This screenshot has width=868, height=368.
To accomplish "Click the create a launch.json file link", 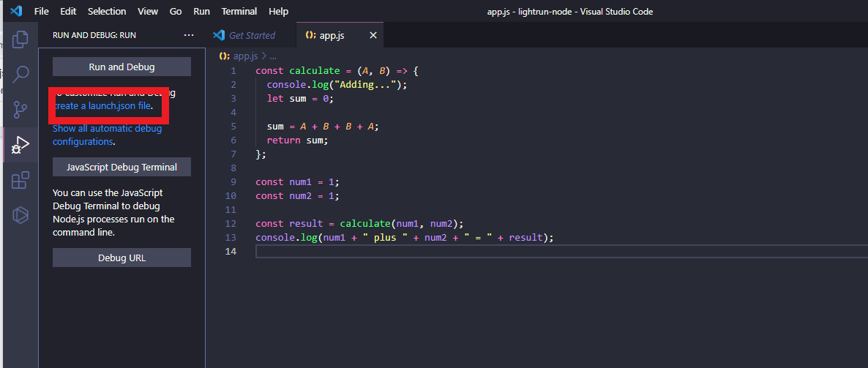I will (x=102, y=105).
